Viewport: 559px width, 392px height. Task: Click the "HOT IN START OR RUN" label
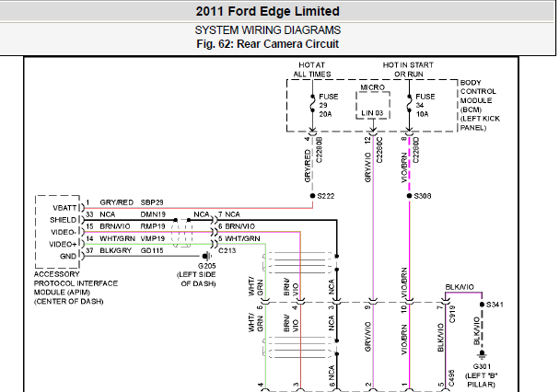coord(408,70)
